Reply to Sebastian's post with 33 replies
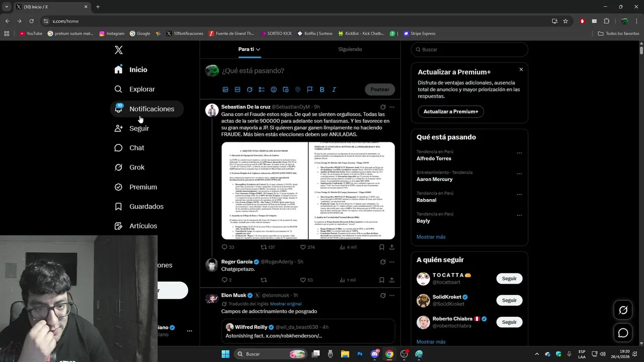The height and width of the screenshot is (362, 644). click(x=228, y=247)
